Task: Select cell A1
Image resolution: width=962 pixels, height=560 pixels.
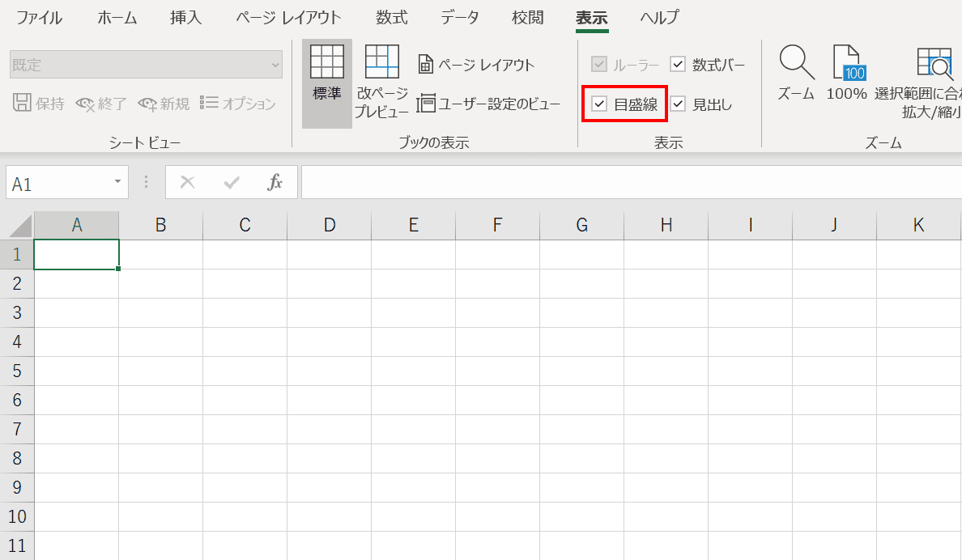Action: coord(77,255)
